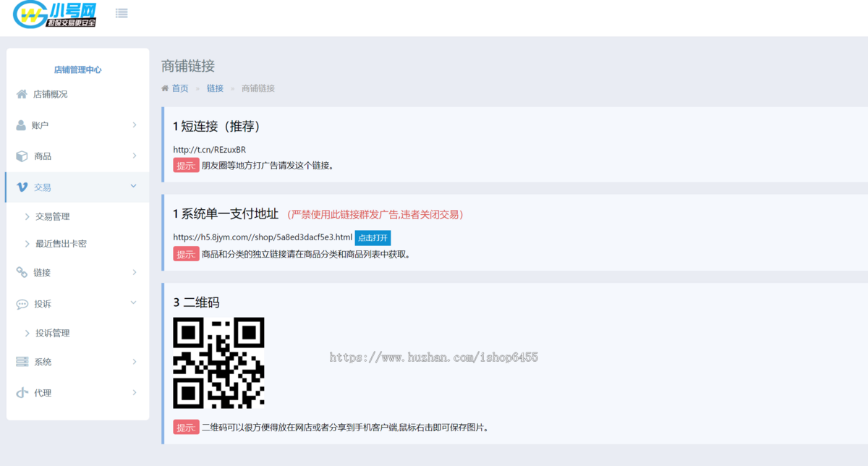Go to 首页 in the breadcrumb

(x=180, y=88)
